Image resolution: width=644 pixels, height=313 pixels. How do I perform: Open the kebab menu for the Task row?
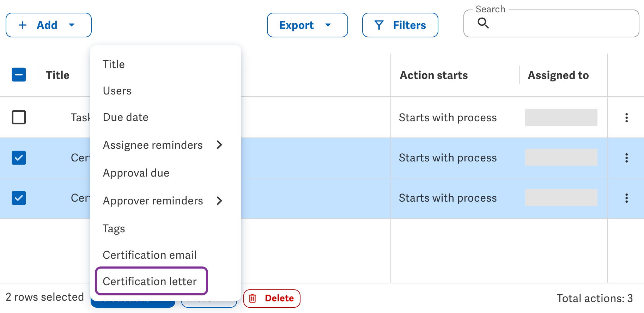626,118
